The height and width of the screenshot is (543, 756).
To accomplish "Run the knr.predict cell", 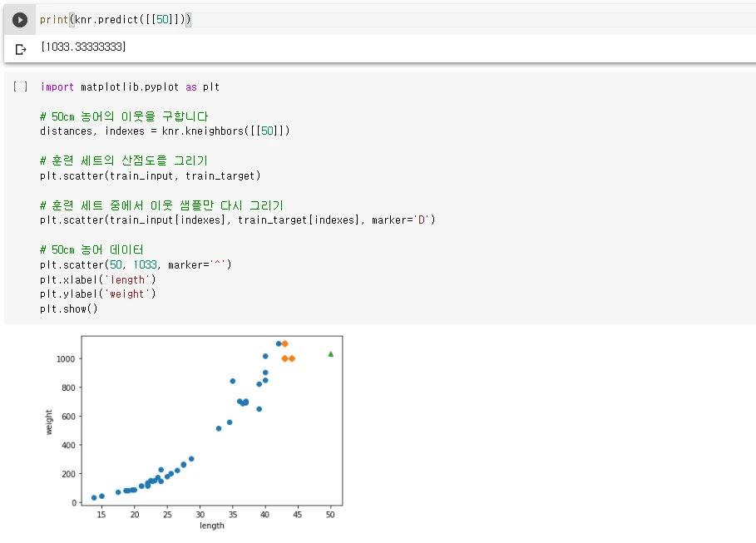I will click(x=20, y=20).
